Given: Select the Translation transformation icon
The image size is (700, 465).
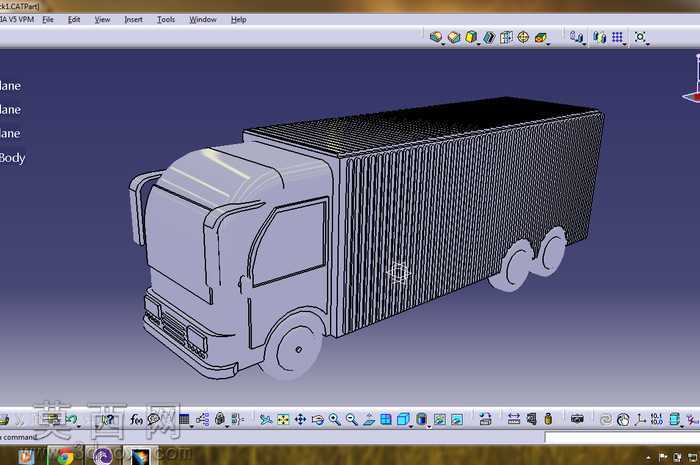Looking at the screenshot, I should point(576,37).
